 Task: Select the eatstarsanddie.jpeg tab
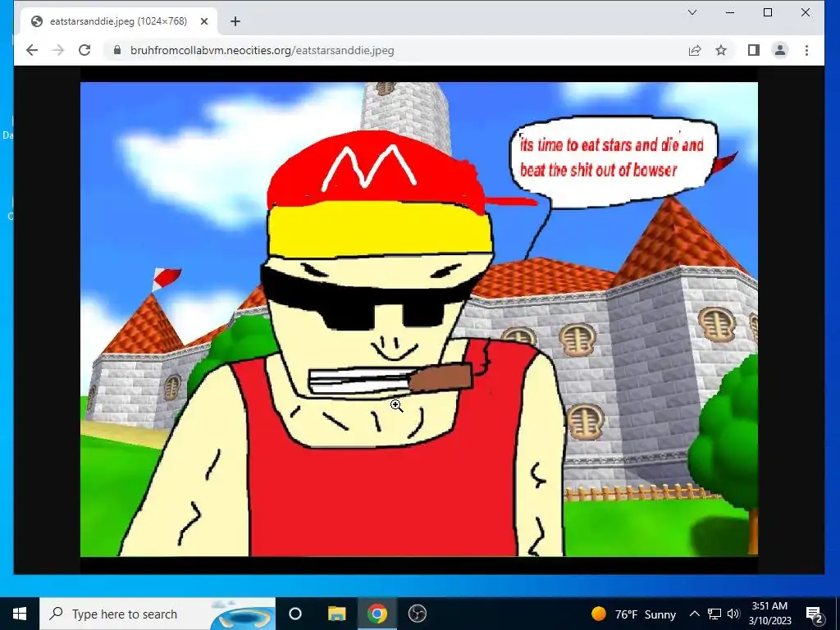point(120,21)
